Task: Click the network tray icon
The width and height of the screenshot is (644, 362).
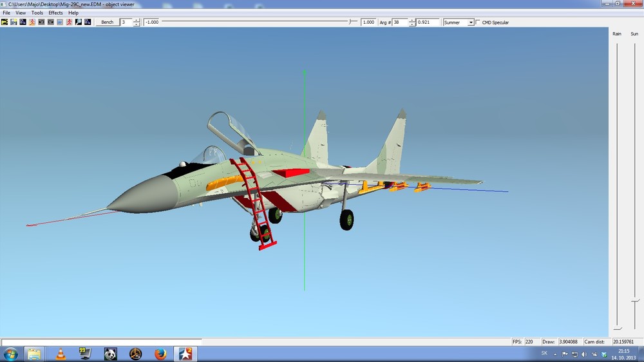Action: (574, 354)
